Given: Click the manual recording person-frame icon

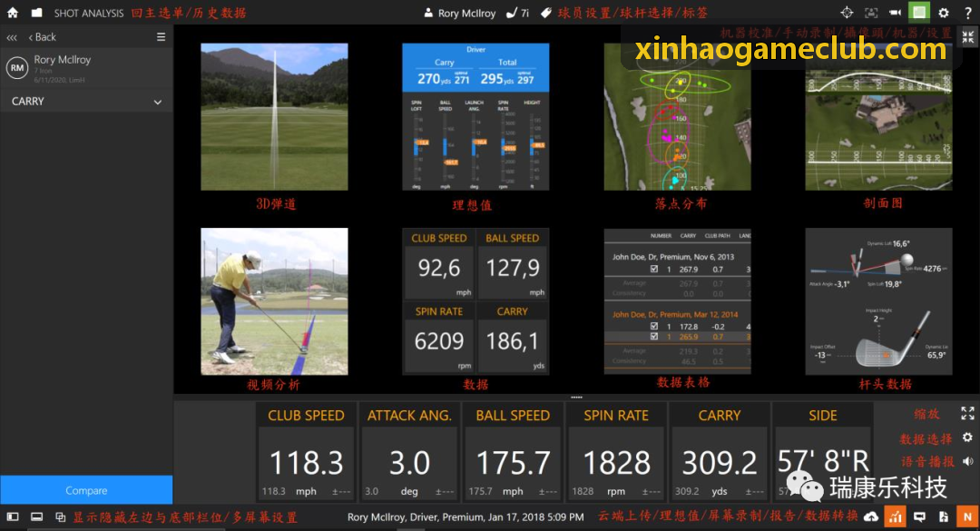Looking at the screenshot, I should point(870,13).
